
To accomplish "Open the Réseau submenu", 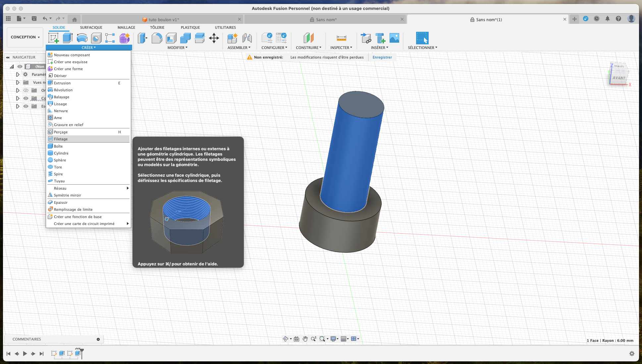I will tap(88, 188).
